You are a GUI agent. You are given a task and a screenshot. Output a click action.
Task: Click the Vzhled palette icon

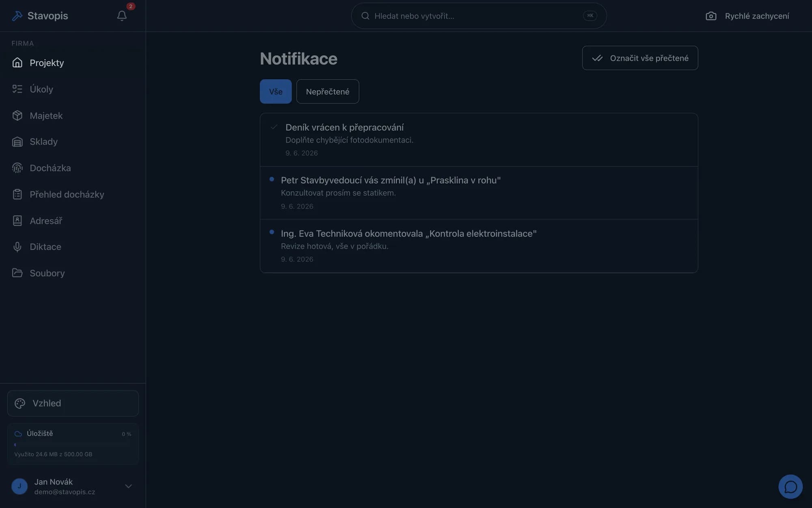coord(20,403)
